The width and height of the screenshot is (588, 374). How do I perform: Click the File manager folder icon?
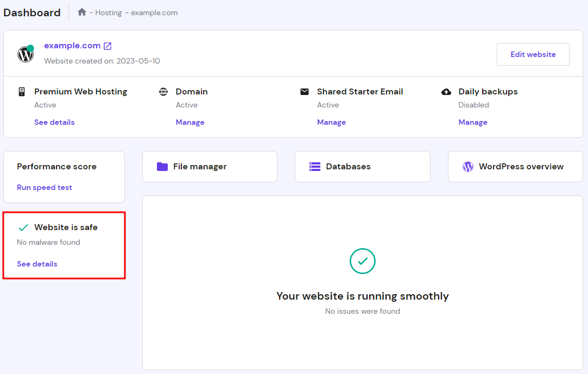tap(162, 167)
